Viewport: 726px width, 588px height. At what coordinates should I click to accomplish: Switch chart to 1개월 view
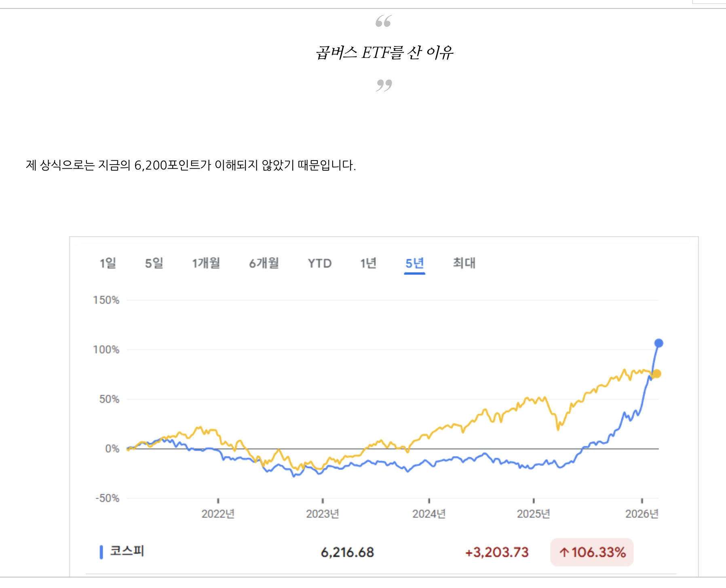coord(207,263)
